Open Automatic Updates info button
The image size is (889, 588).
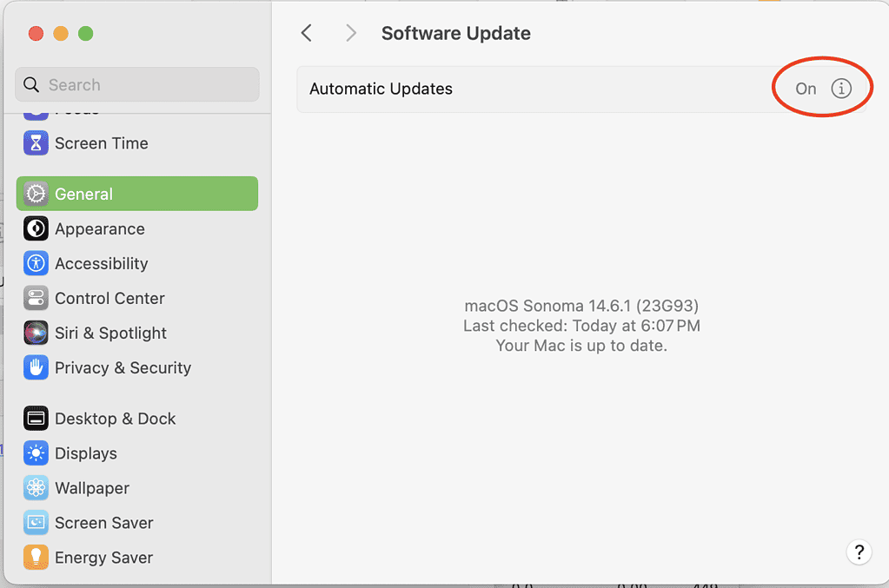click(840, 89)
